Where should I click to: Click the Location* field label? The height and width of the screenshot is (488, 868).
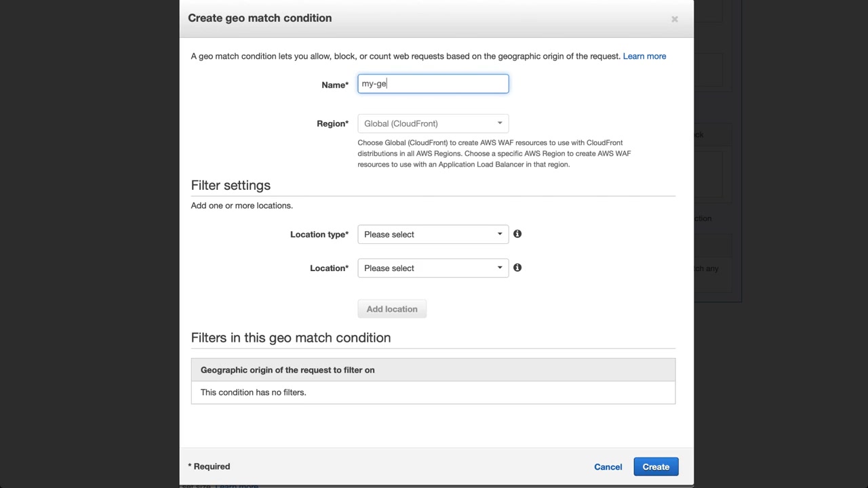329,268
